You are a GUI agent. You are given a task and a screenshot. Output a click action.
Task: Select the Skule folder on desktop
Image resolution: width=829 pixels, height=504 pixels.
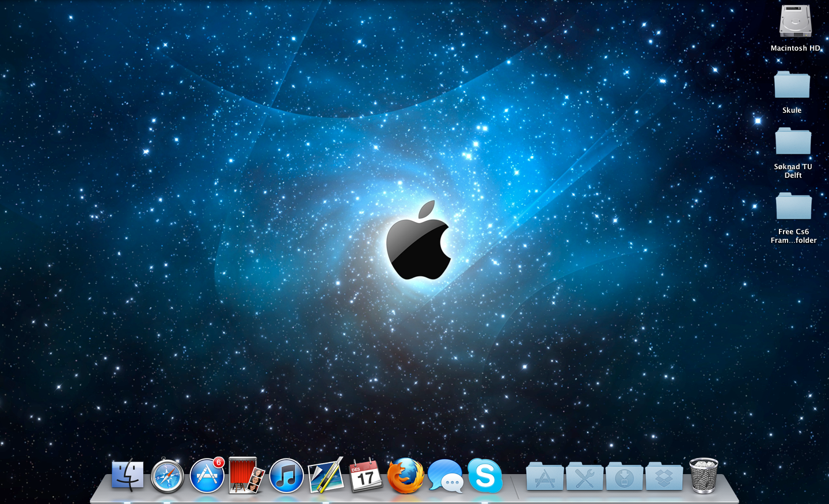(x=792, y=85)
